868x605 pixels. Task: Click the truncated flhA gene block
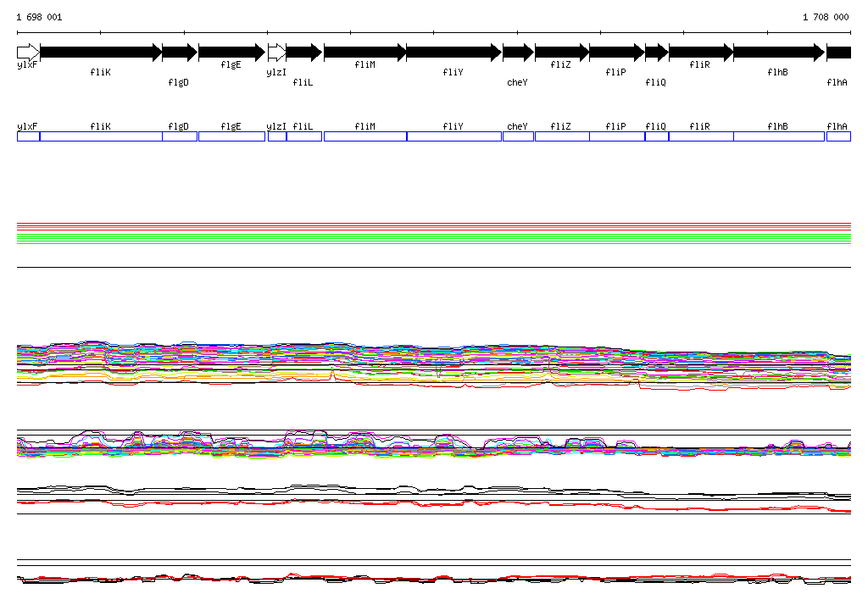click(838, 53)
